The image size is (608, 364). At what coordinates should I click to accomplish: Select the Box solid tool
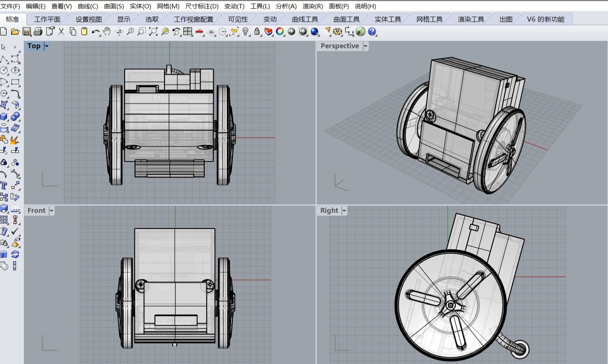pyautogui.click(x=4, y=117)
